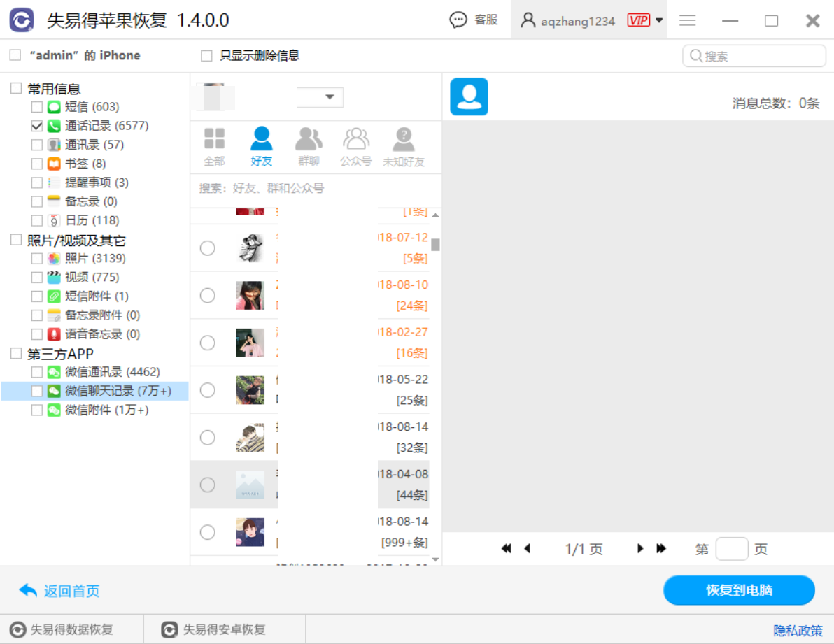Select radio for chat with 25条
This screenshot has width=834, height=644.
coord(207,390)
